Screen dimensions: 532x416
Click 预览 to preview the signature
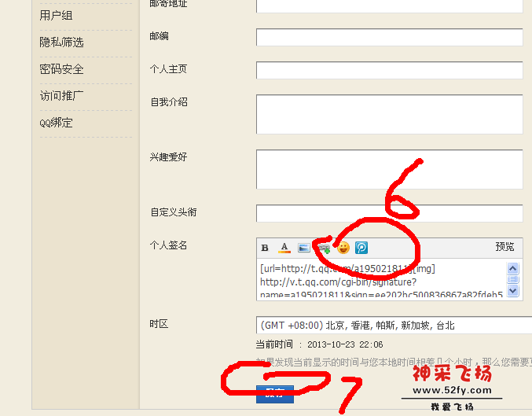pyautogui.click(x=504, y=247)
